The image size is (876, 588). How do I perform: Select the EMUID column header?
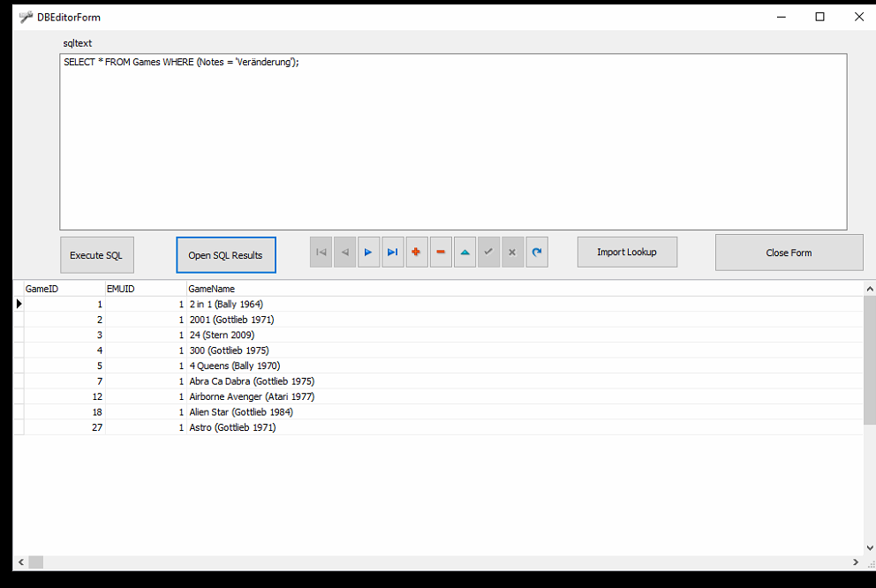click(146, 289)
